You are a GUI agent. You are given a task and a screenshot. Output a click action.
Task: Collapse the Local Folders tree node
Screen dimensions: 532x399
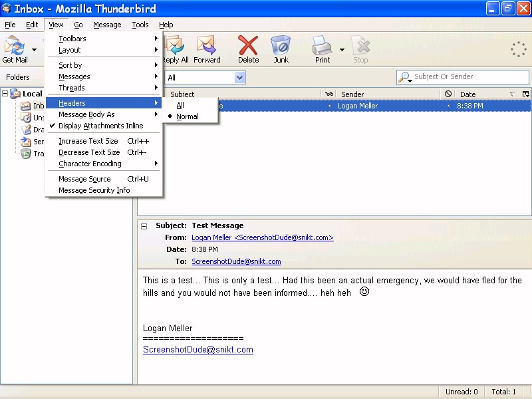(x=5, y=93)
